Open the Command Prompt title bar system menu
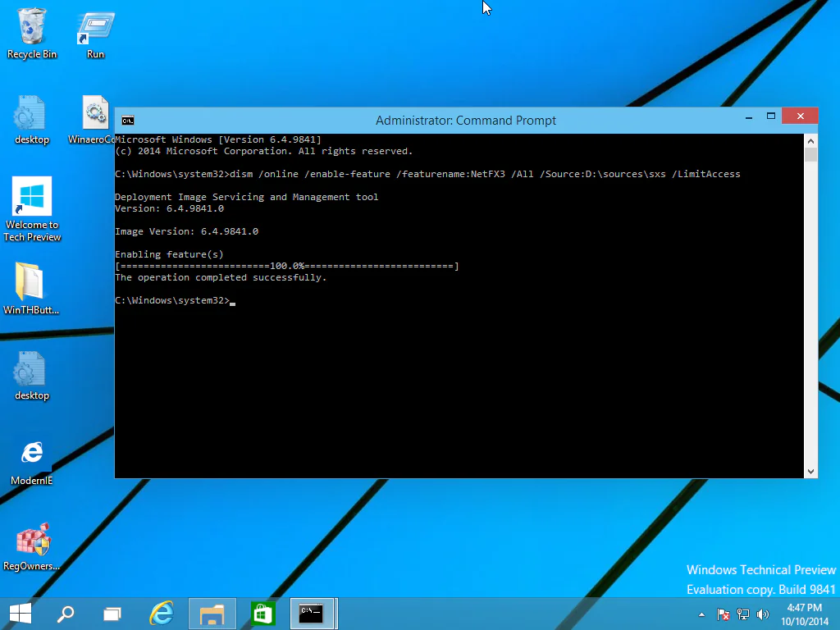This screenshot has height=630, width=840. point(127,119)
